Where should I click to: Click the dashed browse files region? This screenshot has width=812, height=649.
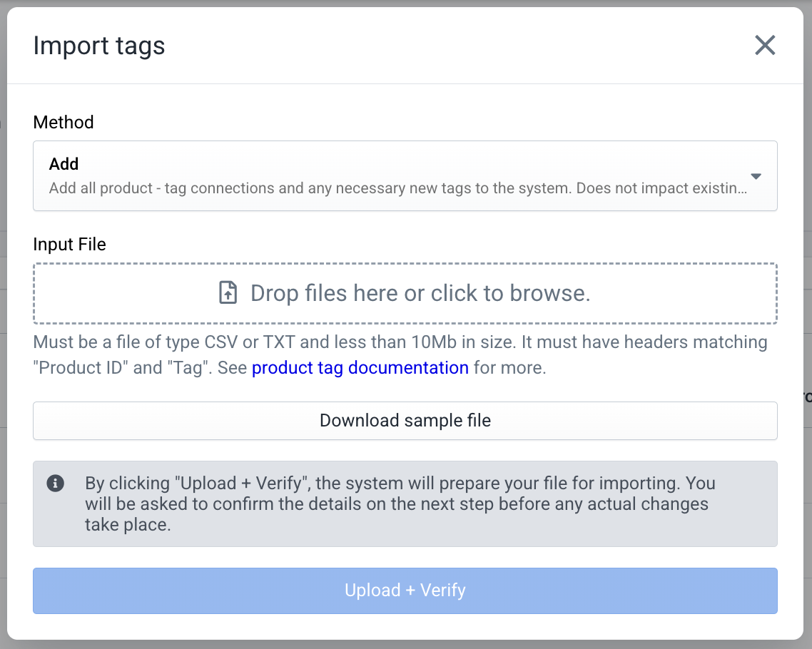tap(405, 292)
